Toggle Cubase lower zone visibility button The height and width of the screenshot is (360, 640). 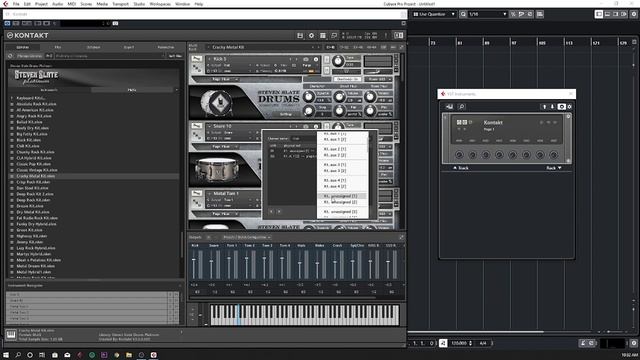point(607,14)
